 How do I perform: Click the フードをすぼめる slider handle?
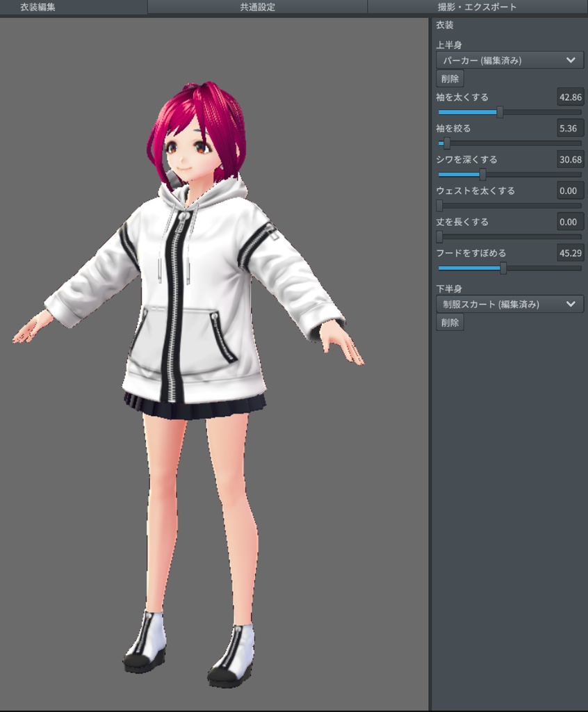502,268
